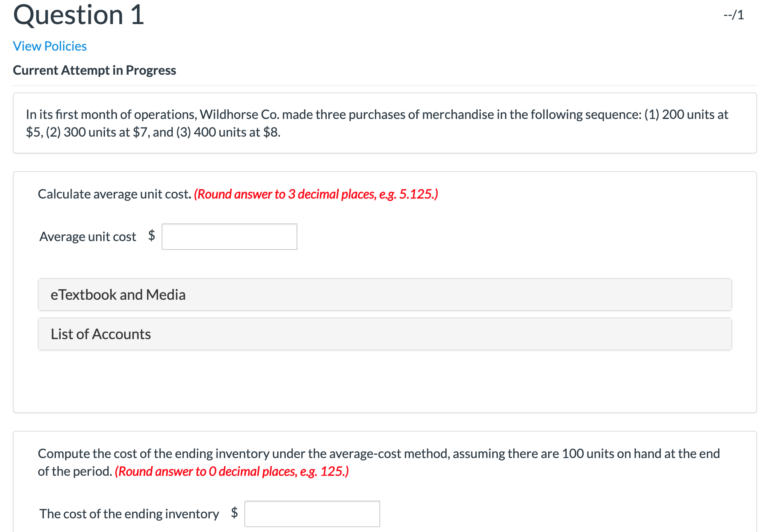Open the View Policies link

(x=49, y=46)
